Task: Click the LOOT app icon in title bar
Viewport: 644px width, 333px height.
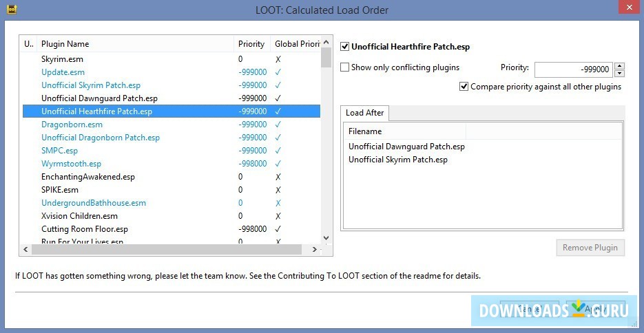Action: pos(12,9)
